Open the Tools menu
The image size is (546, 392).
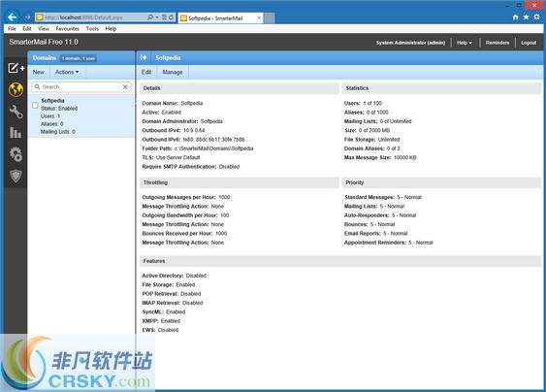92,29
